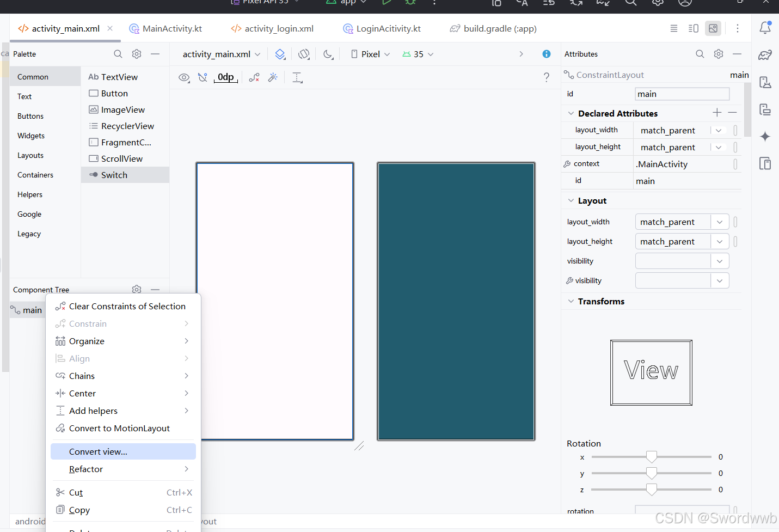The image size is (779, 532).
Task: Click Clear Constraints of Selection menu entry
Action: (127, 306)
